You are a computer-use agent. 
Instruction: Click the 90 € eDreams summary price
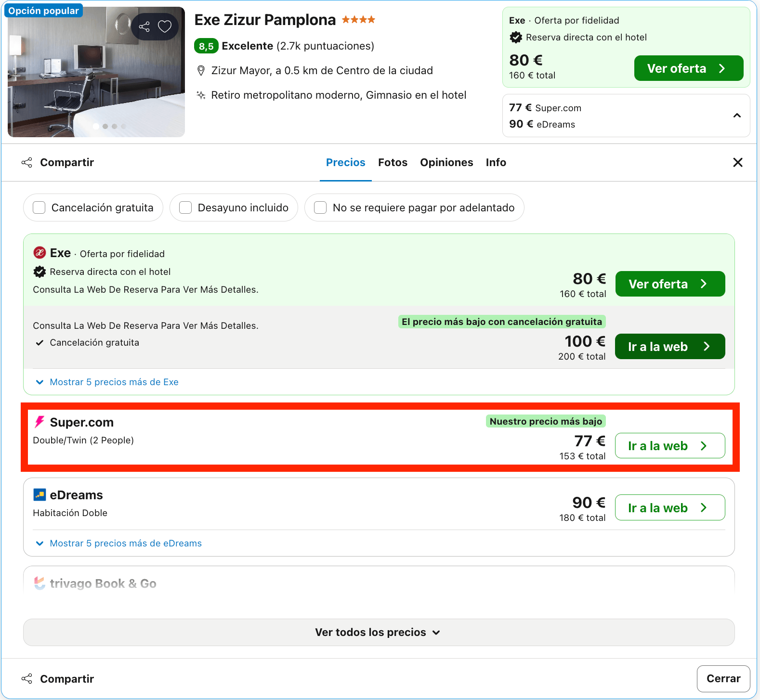pyautogui.click(x=542, y=124)
